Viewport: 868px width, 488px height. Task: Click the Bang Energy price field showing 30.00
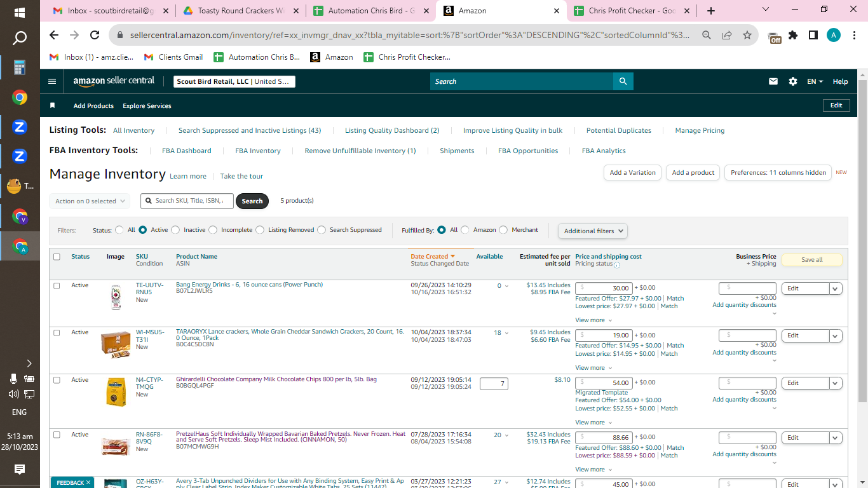tap(604, 288)
